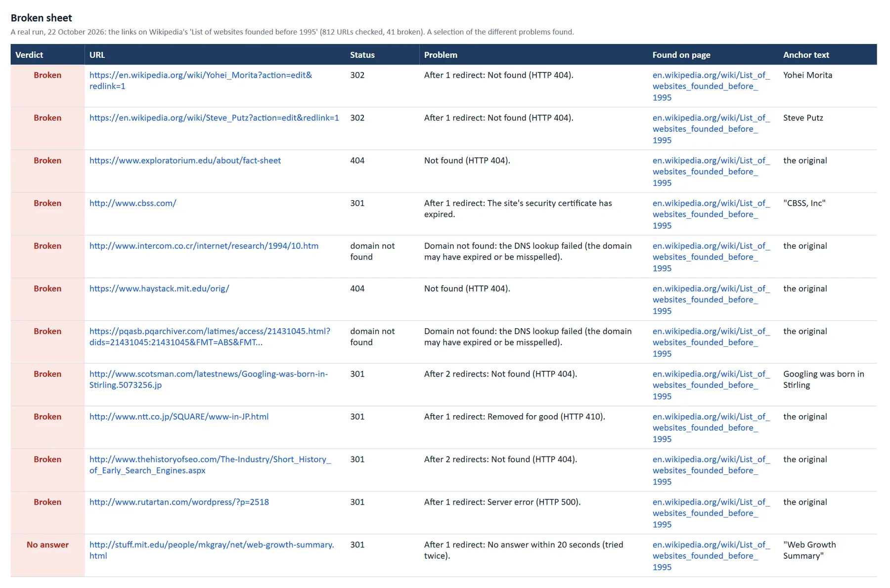Screen dimensions: 890x588
Task: Follow the exploratorium.edu fact-sheet link
Action: tap(185, 161)
